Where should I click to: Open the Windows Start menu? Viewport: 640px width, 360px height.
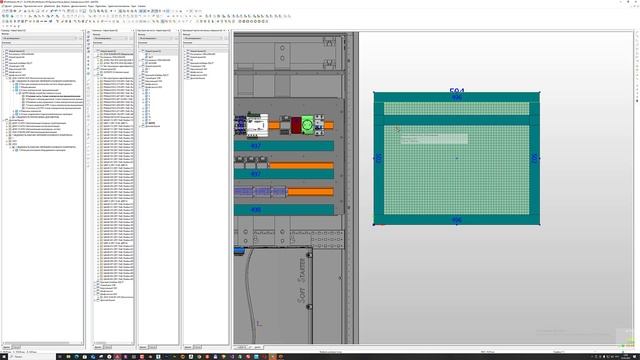coord(3,357)
